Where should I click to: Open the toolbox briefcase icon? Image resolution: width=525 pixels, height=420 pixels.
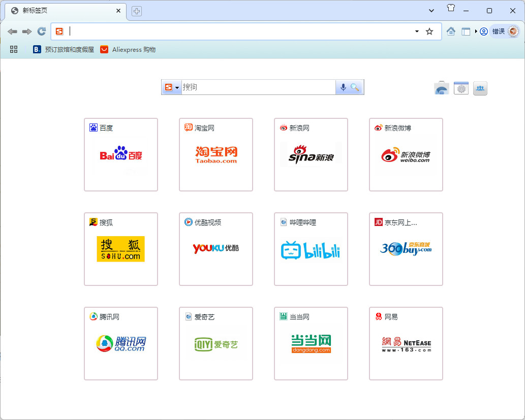tap(442, 88)
